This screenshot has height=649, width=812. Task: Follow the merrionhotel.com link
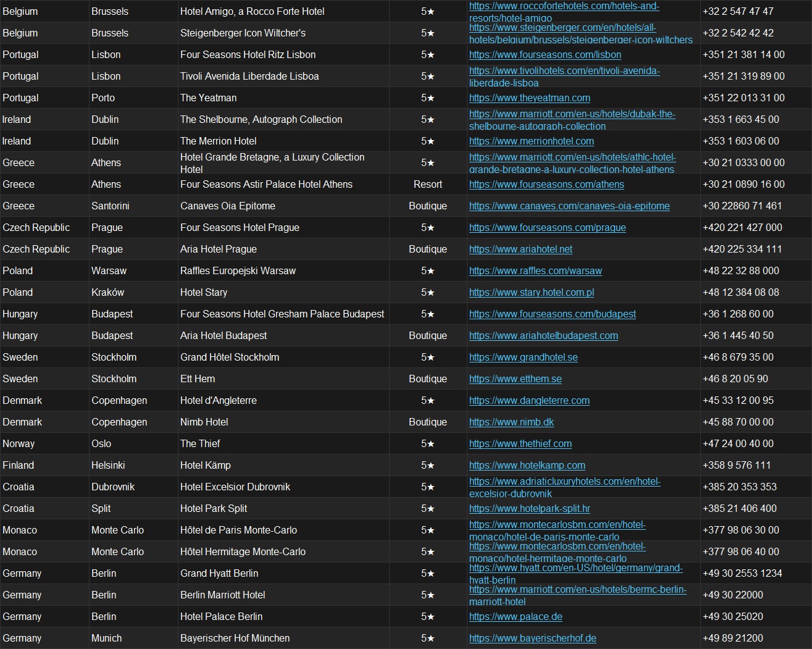[x=532, y=141]
